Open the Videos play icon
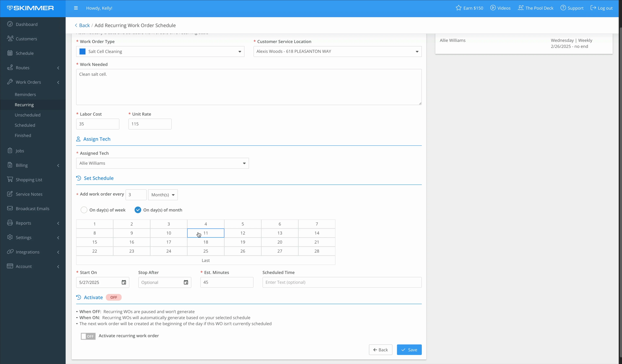The height and width of the screenshot is (364, 622). point(493,8)
